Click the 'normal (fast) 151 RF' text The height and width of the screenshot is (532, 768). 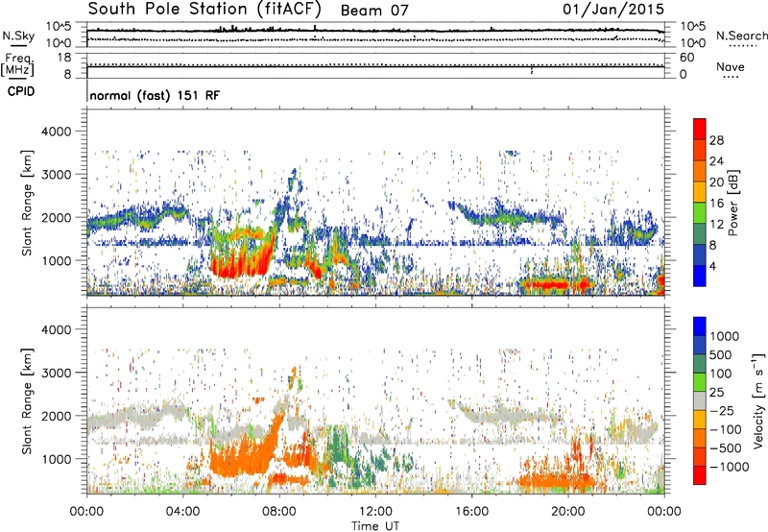[x=155, y=95]
